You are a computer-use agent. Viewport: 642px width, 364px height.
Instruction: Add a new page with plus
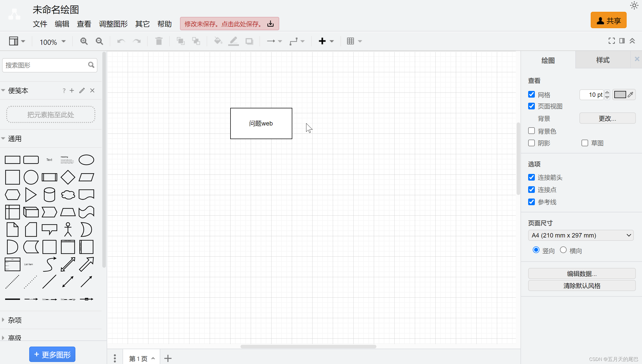tap(168, 358)
